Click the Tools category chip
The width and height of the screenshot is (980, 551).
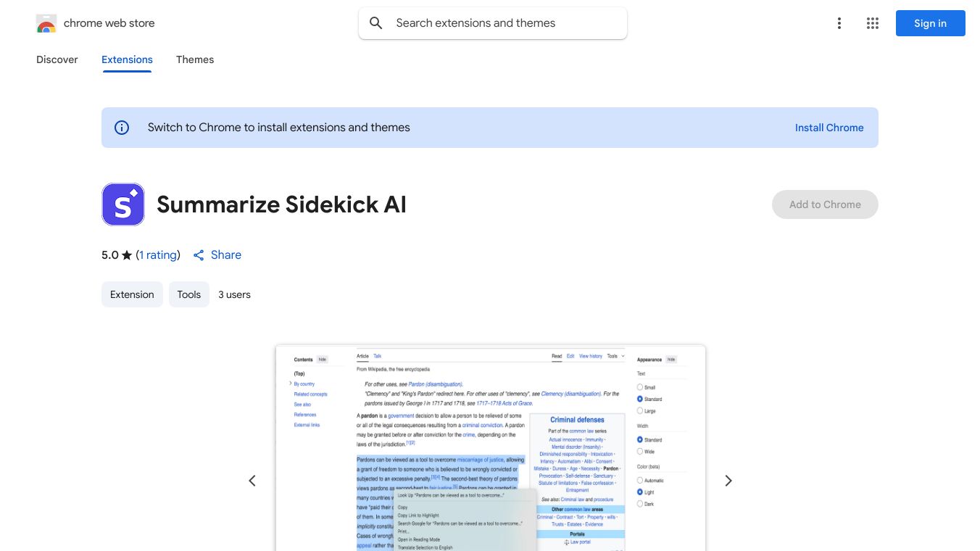coord(189,294)
